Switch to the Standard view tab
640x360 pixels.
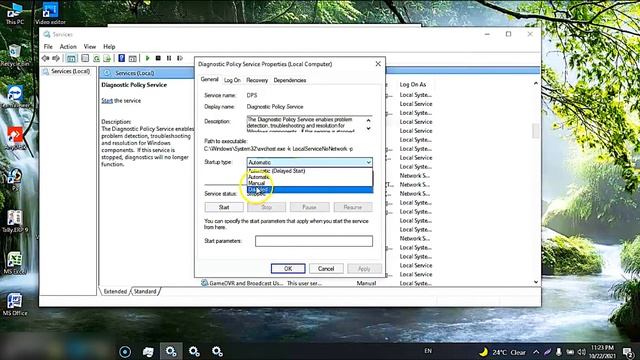coord(145,291)
